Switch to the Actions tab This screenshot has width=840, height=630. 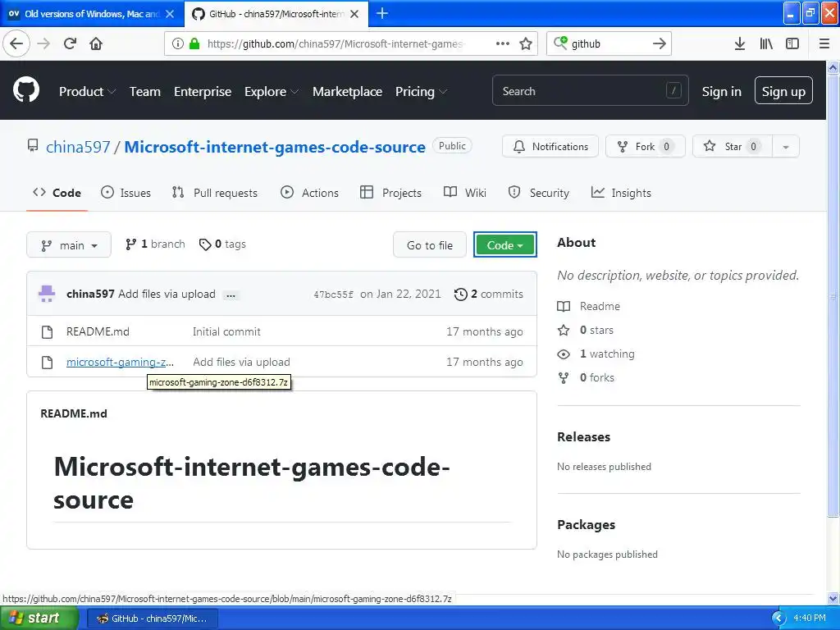(x=309, y=193)
